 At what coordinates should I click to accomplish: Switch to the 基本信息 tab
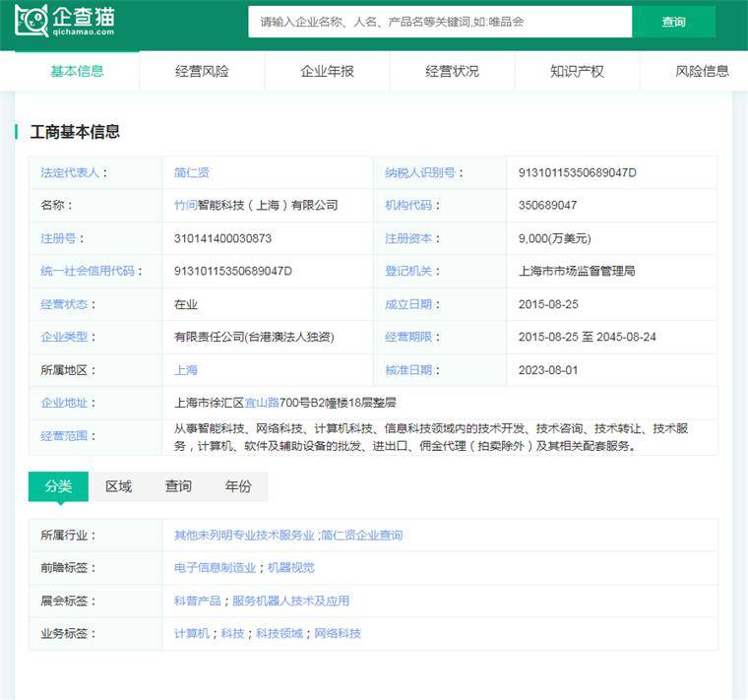(x=78, y=71)
